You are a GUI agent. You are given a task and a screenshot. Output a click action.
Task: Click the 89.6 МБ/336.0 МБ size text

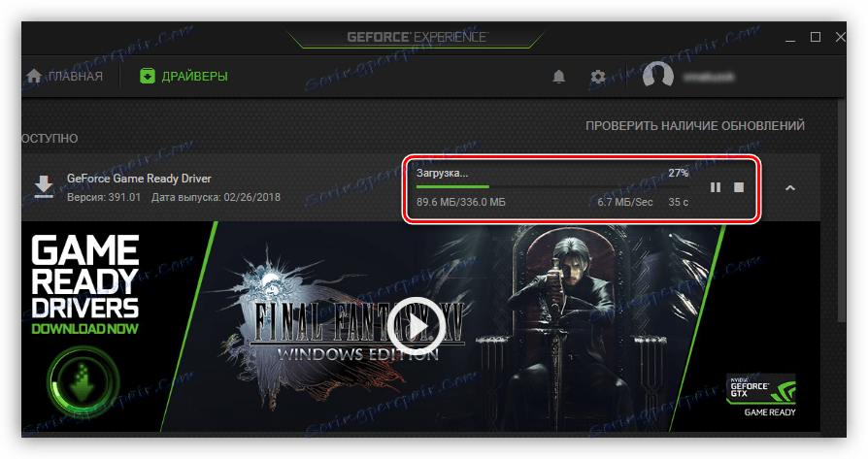[460, 203]
